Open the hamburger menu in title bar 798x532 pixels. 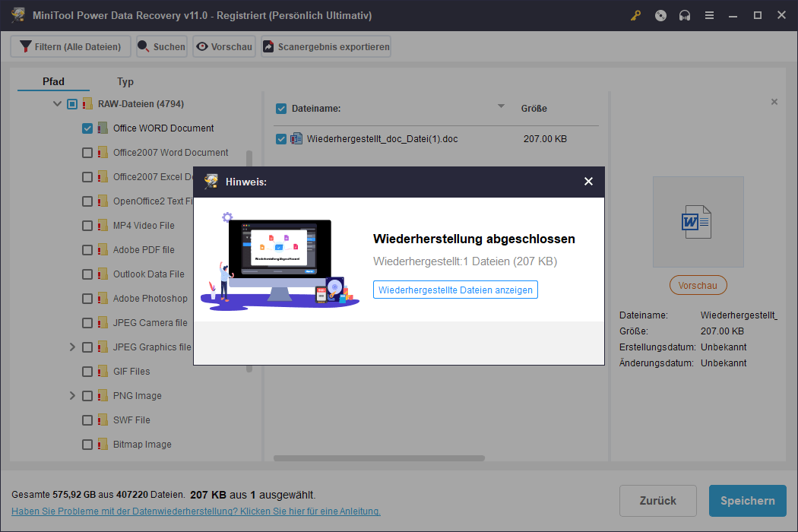709,15
